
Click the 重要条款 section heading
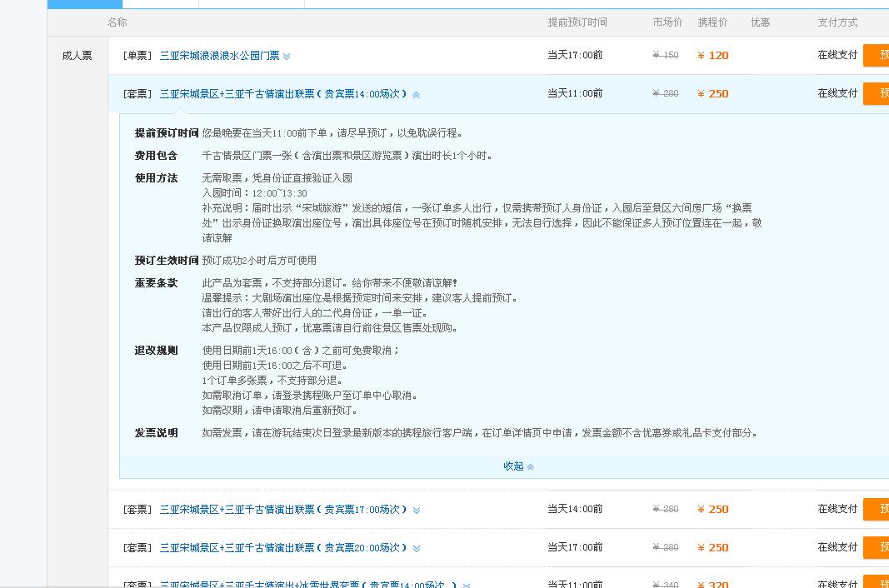coord(156,283)
